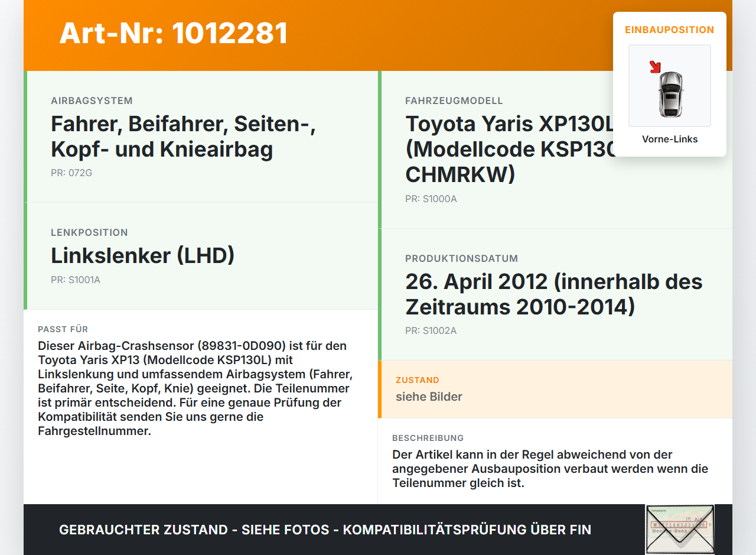Click the "ZUSTAND" label
This screenshot has width=756, height=555.
[418, 380]
